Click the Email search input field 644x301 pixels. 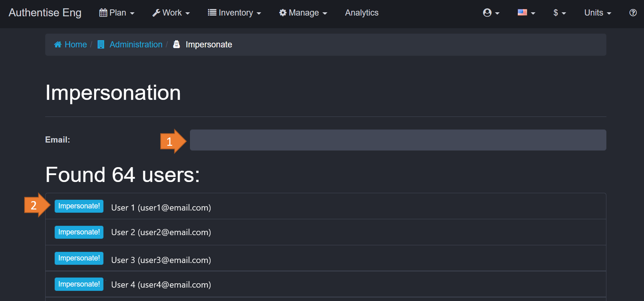(398, 140)
